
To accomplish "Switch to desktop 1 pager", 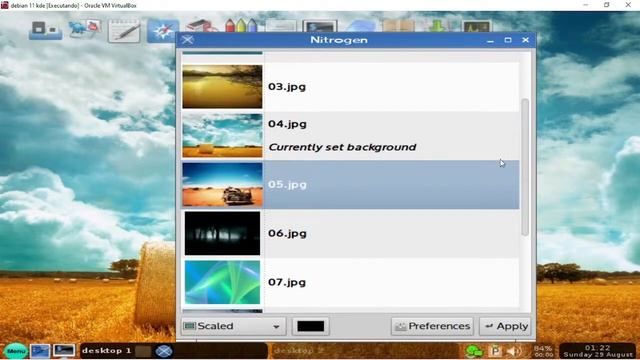I will [107, 351].
